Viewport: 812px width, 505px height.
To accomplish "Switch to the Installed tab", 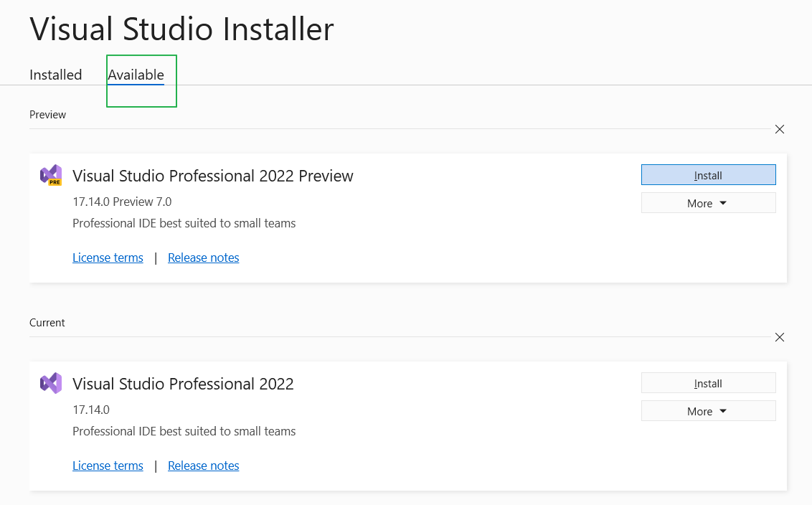I will pos(55,75).
